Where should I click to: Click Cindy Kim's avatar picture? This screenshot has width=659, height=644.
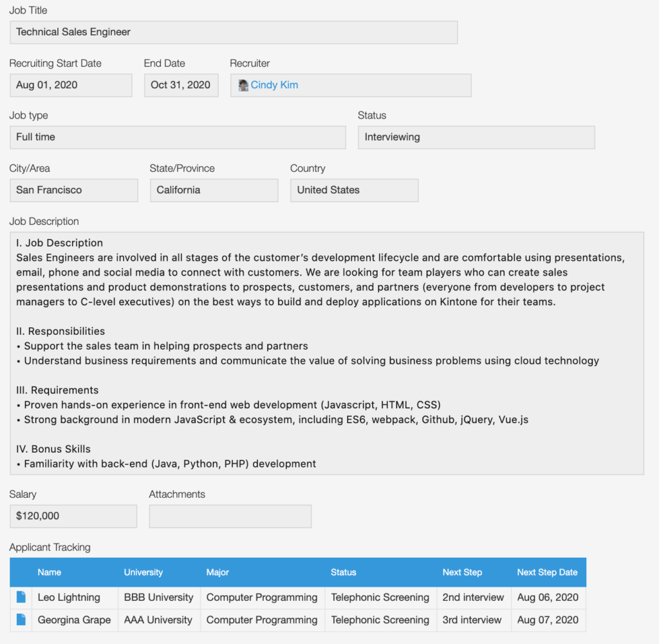[x=243, y=86]
